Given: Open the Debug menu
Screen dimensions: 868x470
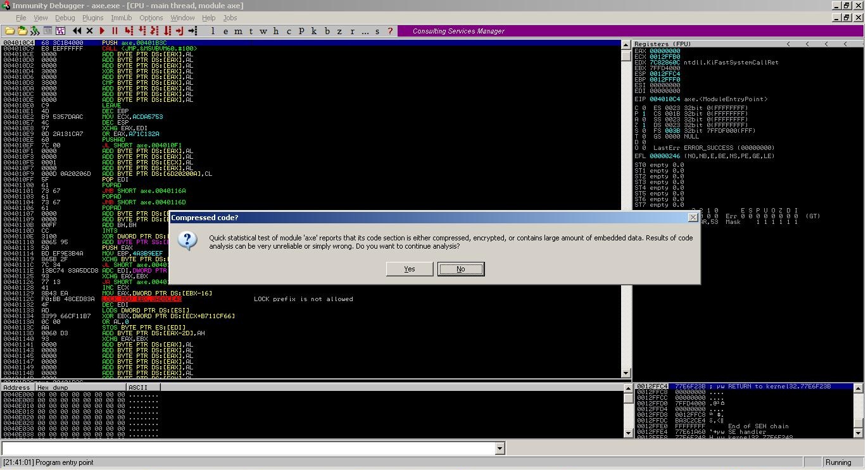Looking at the screenshot, I should (65, 18).
